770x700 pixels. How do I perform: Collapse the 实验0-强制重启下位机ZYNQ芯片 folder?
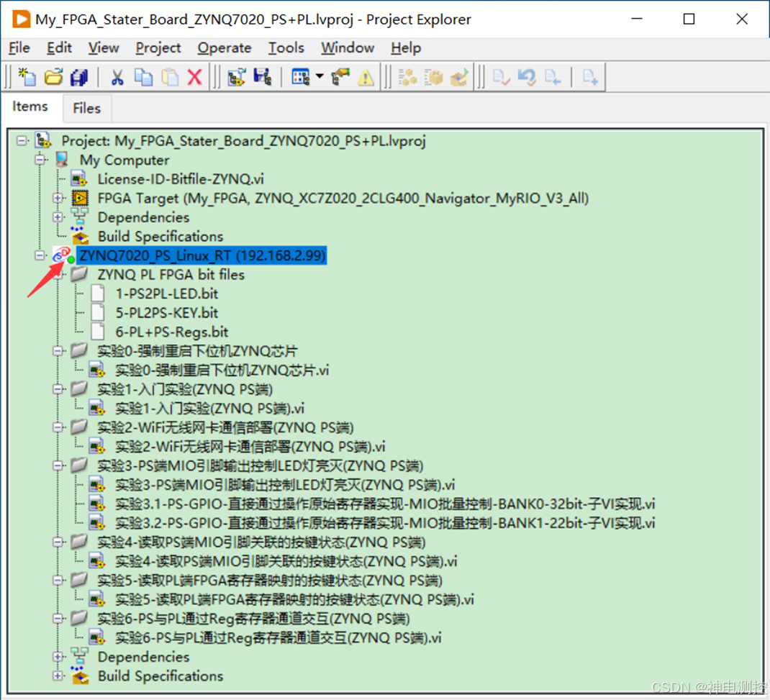coord(58,350)
